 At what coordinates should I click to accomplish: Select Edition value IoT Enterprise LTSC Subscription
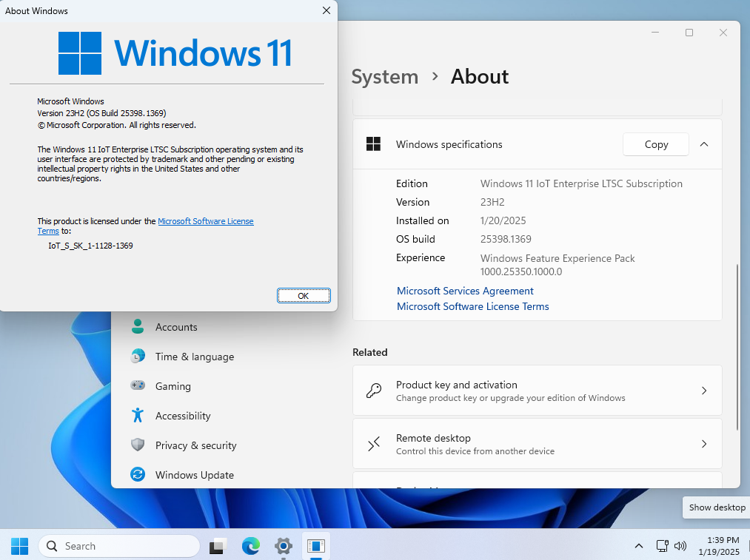581,183
